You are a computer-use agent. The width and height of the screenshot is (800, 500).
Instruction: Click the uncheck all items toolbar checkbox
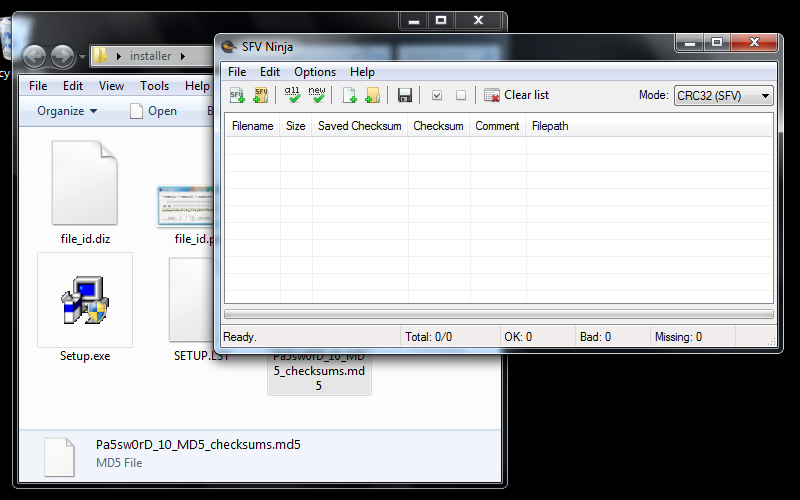pyautogui.click(x=461, y=95)
